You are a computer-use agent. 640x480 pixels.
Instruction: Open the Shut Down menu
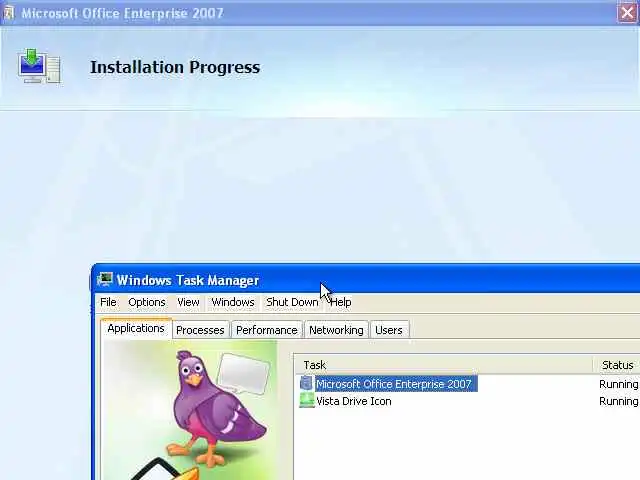pos(292,302)
